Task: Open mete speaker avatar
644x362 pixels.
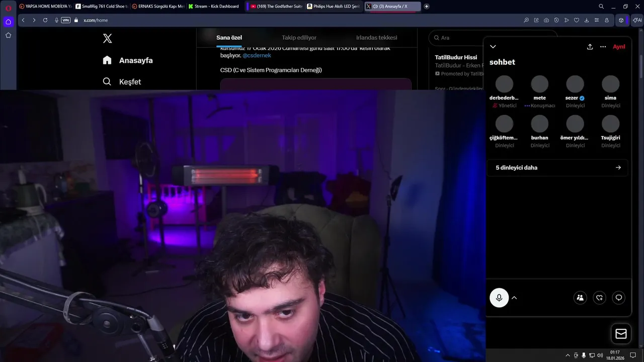Action: coord(539,84)
